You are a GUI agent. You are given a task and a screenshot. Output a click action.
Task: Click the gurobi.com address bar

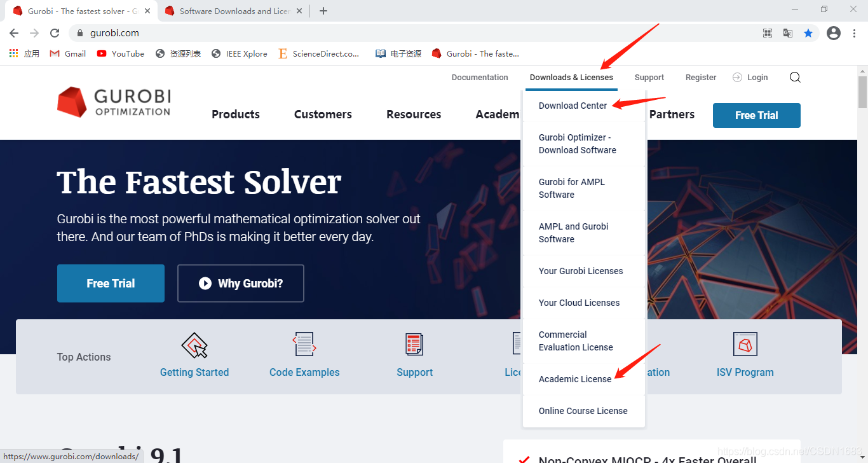(413, 33)
